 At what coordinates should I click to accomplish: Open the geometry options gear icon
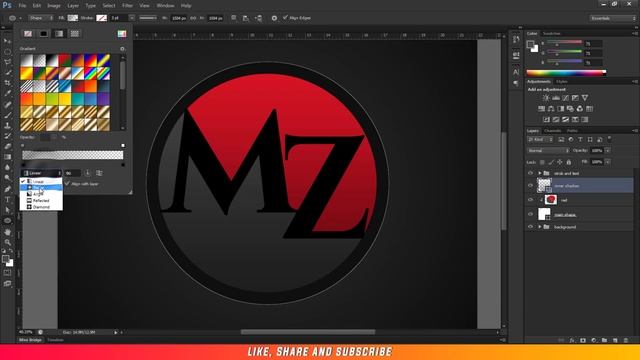[x=274, y=18]
